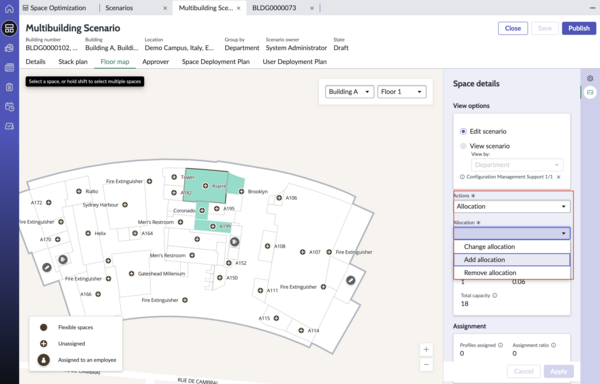Select the A164 space marker

pos(135,233)
